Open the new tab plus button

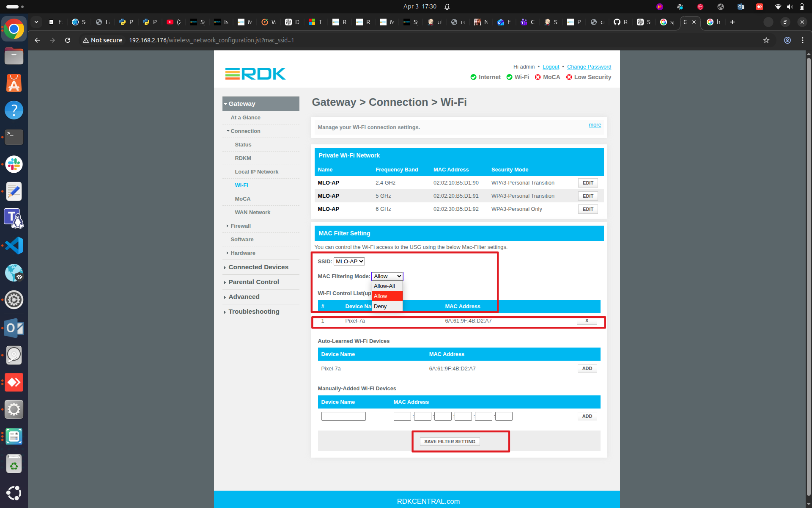732,22
